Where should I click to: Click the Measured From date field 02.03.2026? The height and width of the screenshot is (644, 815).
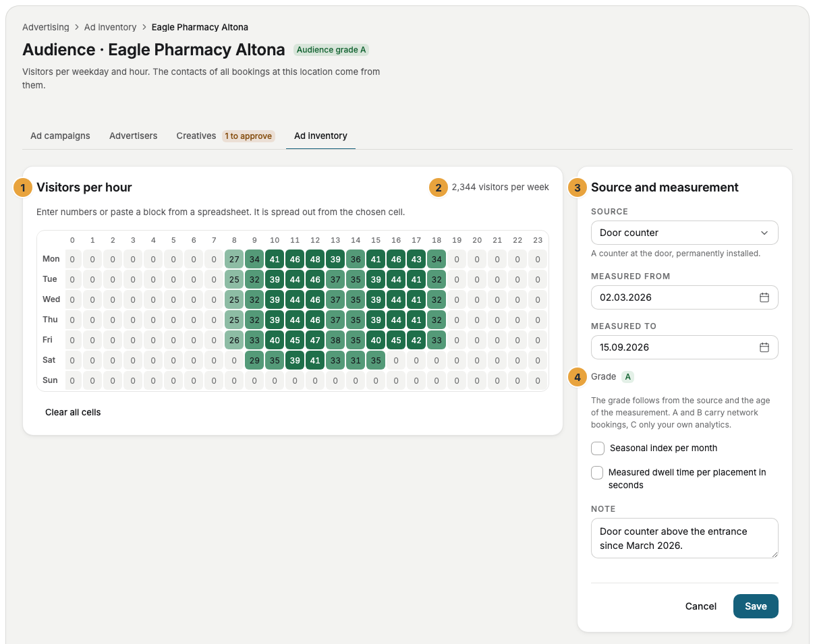tap(684, 297)
